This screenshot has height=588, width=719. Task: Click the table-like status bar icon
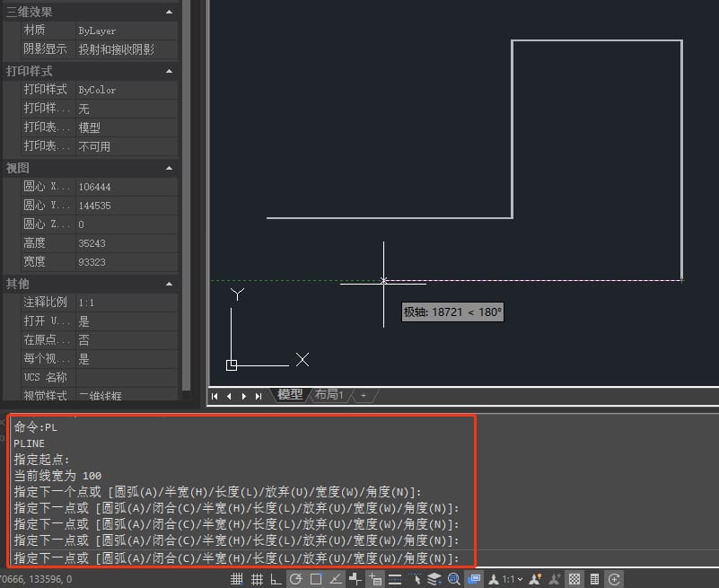(595, 579)
